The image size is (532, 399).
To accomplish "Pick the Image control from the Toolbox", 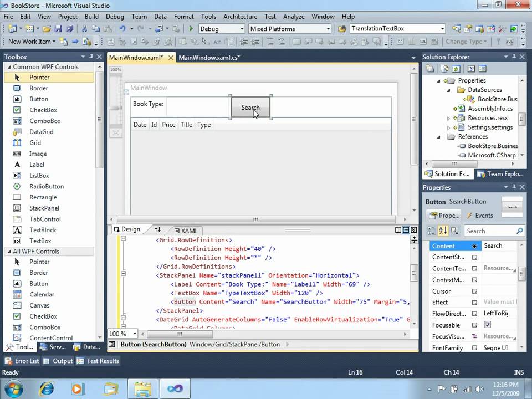I will tap(38, 154).
